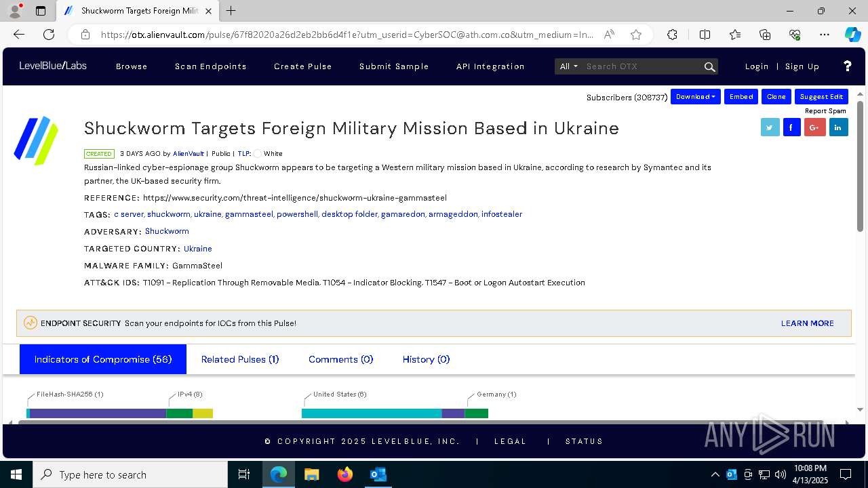Viewport: 868px width, 488px height.
Task: Open the help question mark icon
Action: [848, 66]
